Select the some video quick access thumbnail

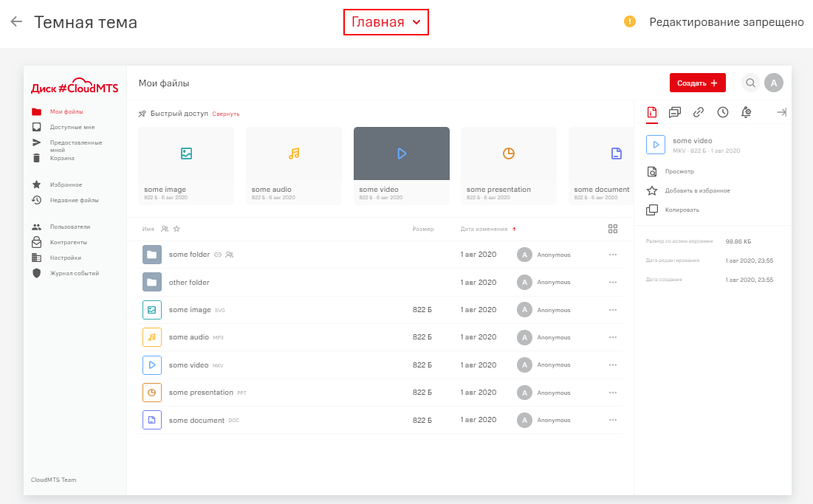pos(401,165)
